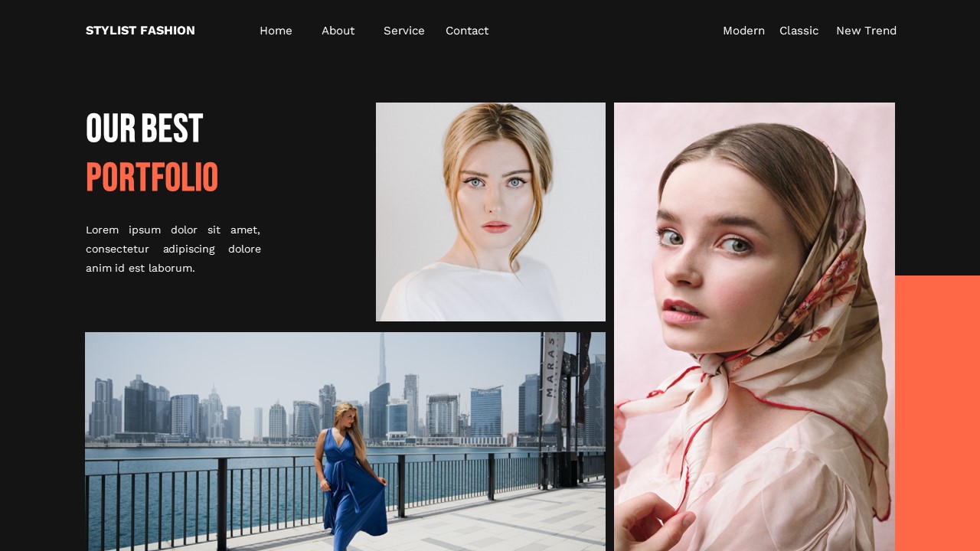Viewport: 980px width, 551px height.
Task: Open the Home menu item
Action: [276, 31]
